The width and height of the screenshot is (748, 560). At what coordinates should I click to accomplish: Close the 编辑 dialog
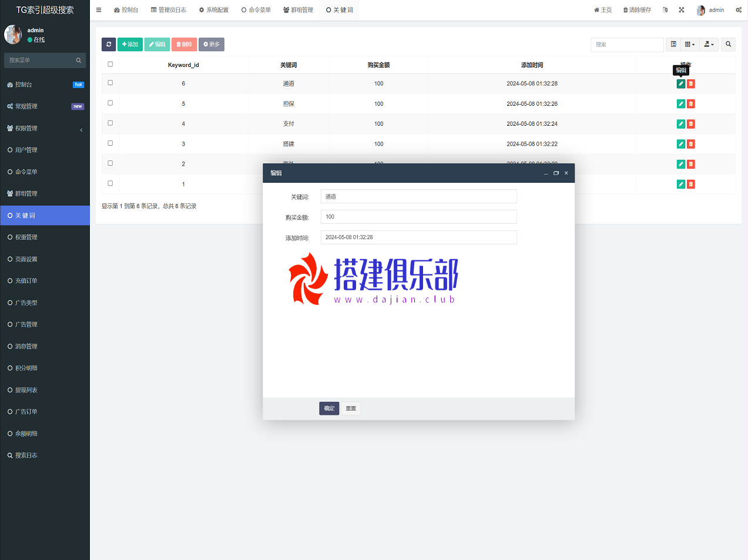click(x=566, y=173)
